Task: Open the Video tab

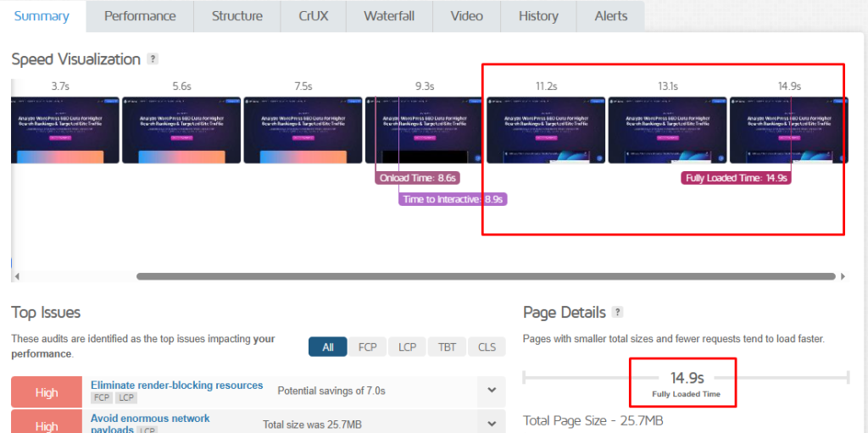Action: pos(467,16)
